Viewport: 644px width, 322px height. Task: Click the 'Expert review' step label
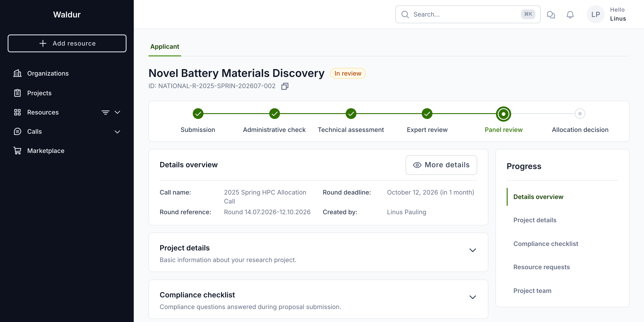coord(427,130)
